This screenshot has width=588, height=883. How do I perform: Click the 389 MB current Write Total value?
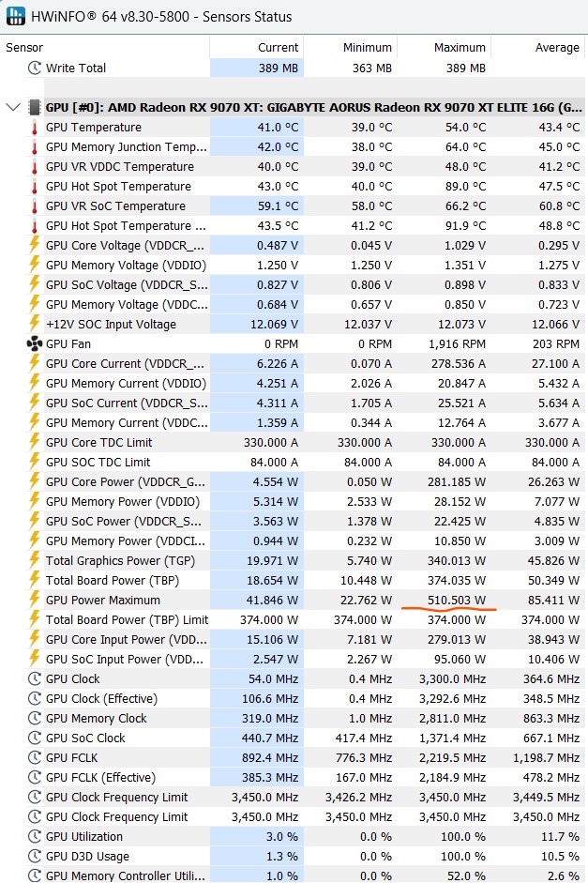tap(279, 69)
